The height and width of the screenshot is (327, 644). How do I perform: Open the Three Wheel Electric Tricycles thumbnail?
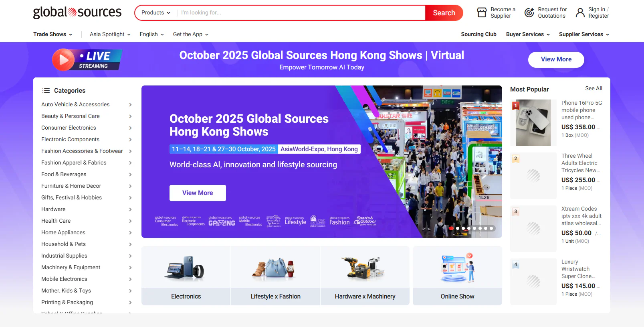click(533, 176)
